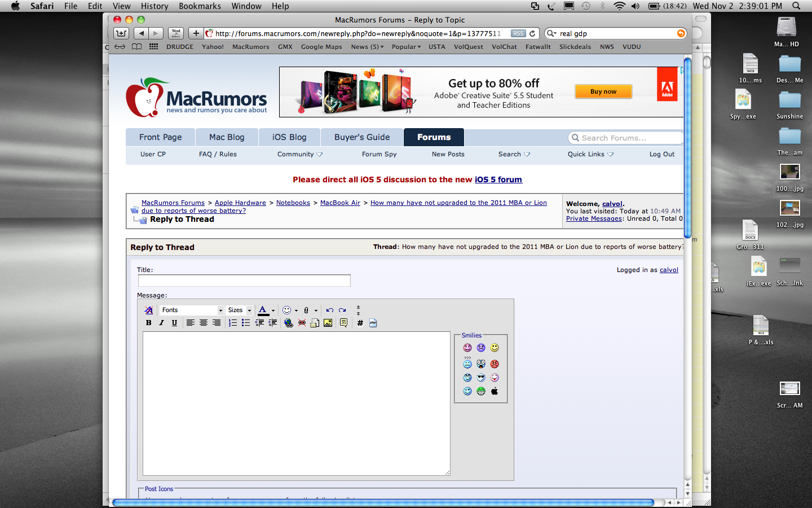Click Safari back navigation arrow
This screenshot has height=508, width=812.
(x=142, y=33)
